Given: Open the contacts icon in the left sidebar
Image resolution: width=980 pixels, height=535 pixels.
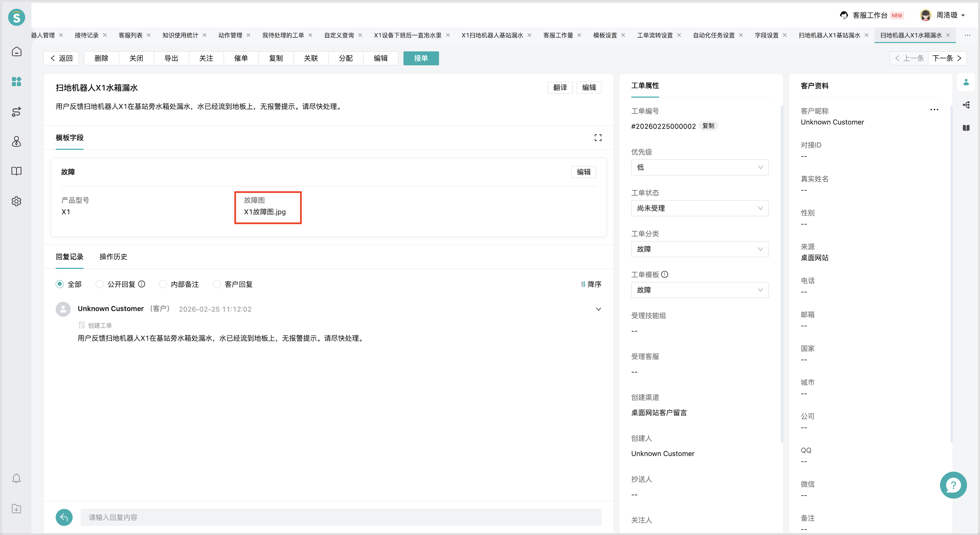Looking at the screenshot, I should [x=17, y=142].
